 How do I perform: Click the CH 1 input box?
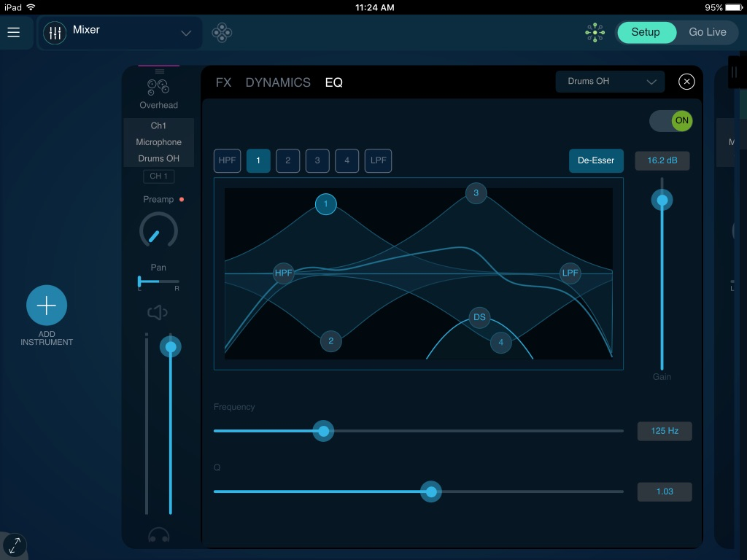pos(158,176)
